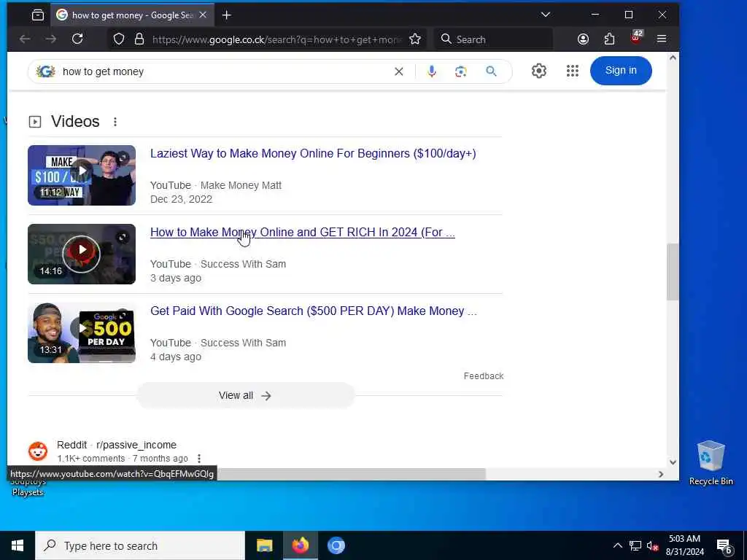Open Videos section three-dot menu
This screenshot has height=560, width=747.
(115, 122)
